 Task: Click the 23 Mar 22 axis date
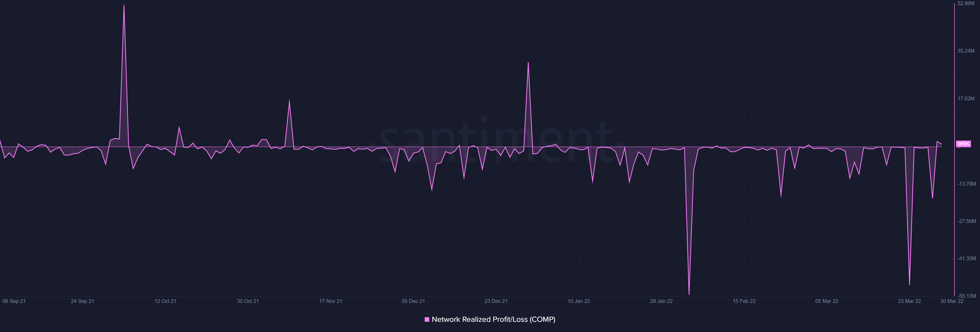click(909, 301)
